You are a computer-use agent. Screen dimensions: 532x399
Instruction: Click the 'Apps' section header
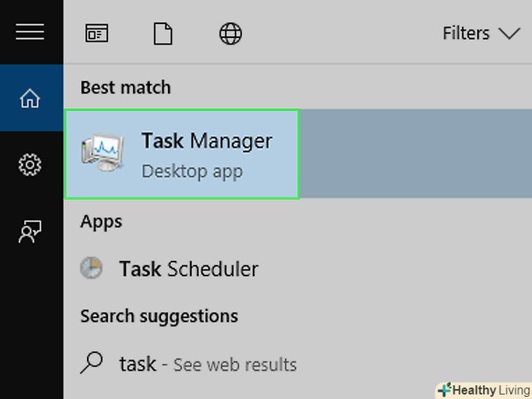tap(101, 221)
